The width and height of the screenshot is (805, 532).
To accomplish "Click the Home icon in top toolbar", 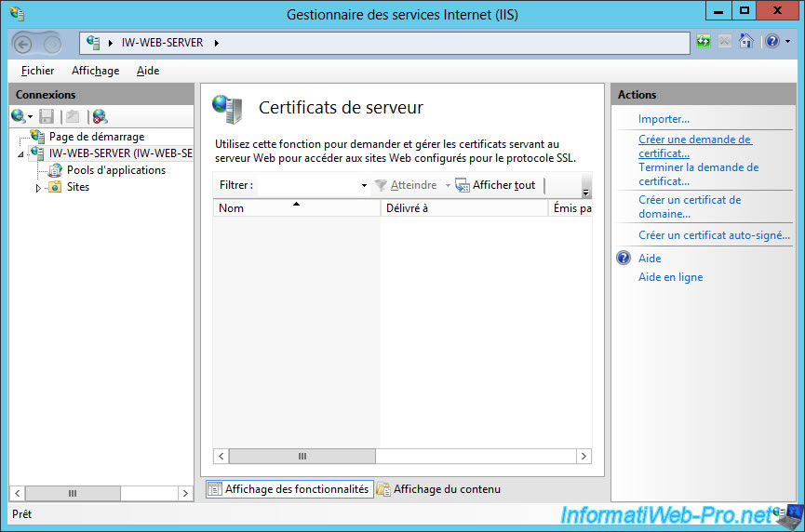I will pyautogui.click(x=746, y=41).
